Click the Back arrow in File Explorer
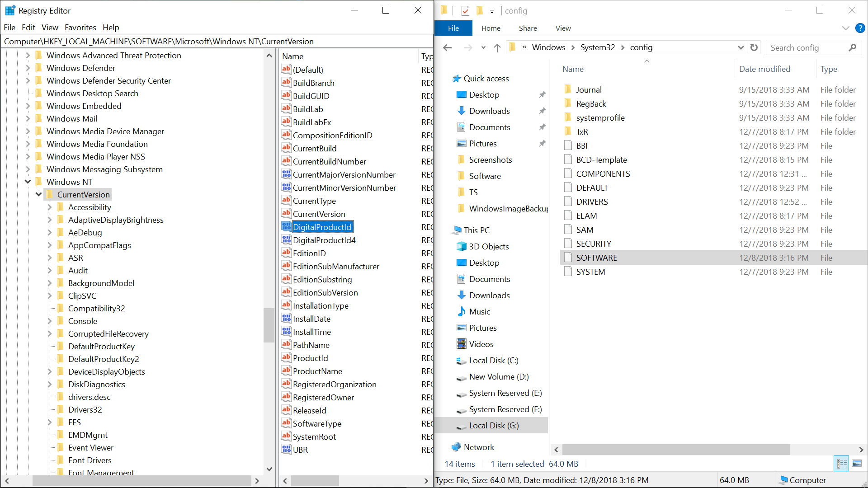 click(x=448, y=47)
